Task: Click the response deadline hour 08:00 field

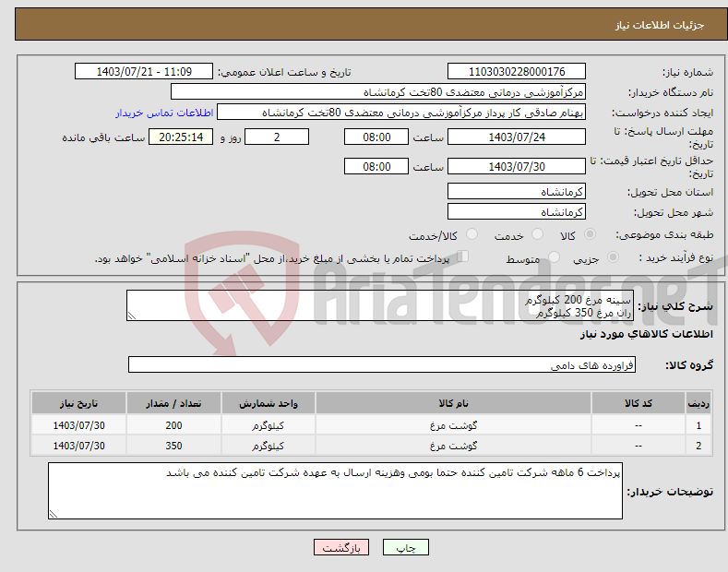Action: (376, 137)
